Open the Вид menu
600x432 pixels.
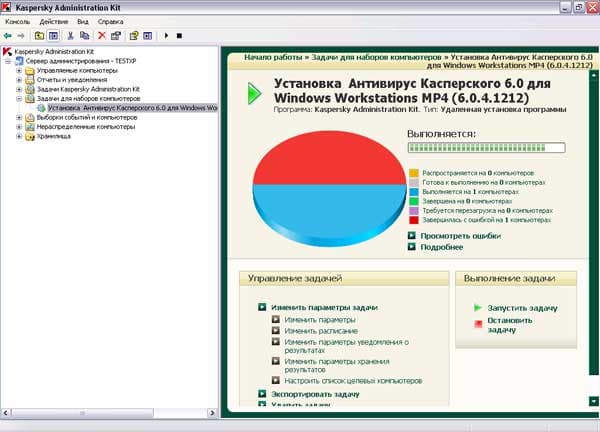coord(83,22)
